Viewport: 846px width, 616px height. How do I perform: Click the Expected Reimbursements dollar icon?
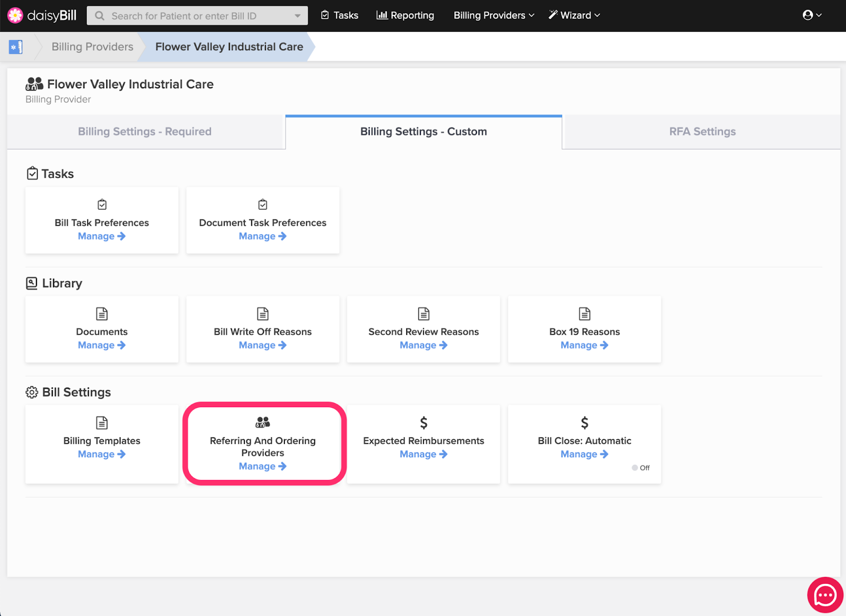[424, 422]
